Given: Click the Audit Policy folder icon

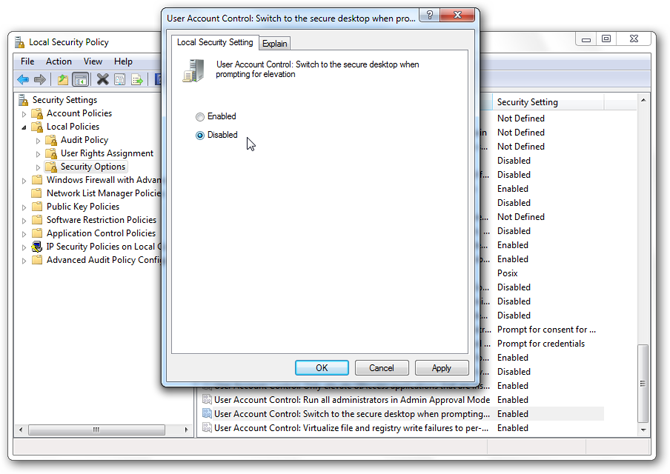Looking at the screenshot, I should 51,140.
